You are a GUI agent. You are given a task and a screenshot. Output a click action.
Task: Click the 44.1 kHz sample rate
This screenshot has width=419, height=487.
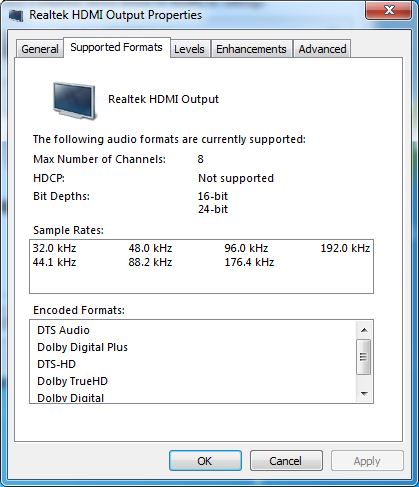(x=54, y=262)
